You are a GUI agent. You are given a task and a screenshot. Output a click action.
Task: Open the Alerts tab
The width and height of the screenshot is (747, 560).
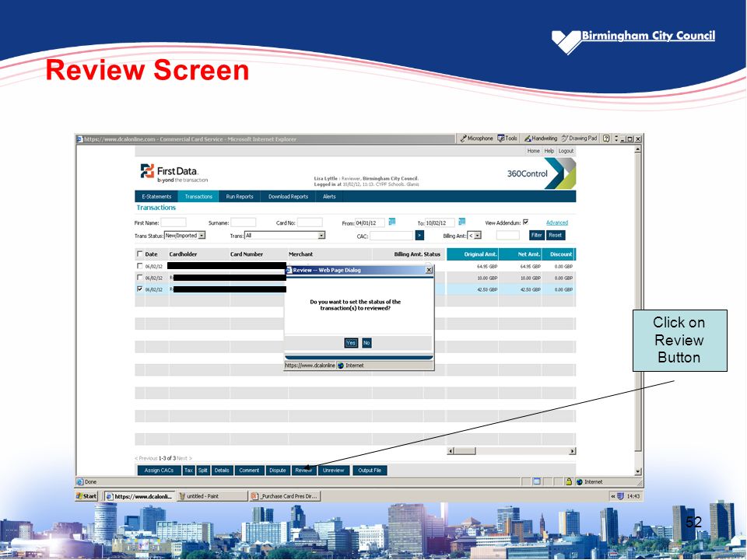coord(329,196)
